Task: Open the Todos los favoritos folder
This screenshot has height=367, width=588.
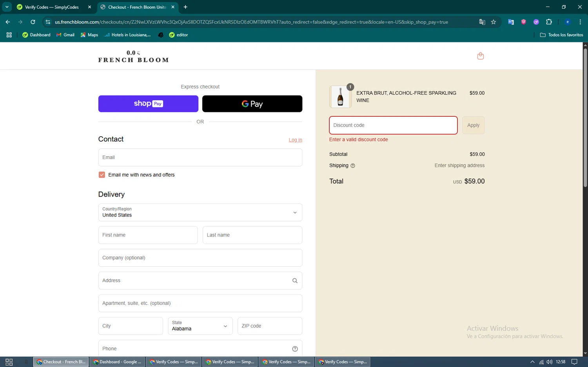Action: pyautogui.click(x=561, y=35)
